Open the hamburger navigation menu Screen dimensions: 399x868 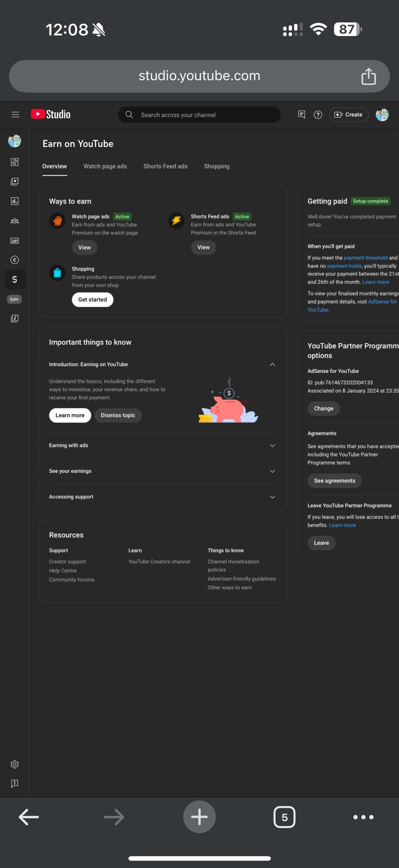click(15, 115)
